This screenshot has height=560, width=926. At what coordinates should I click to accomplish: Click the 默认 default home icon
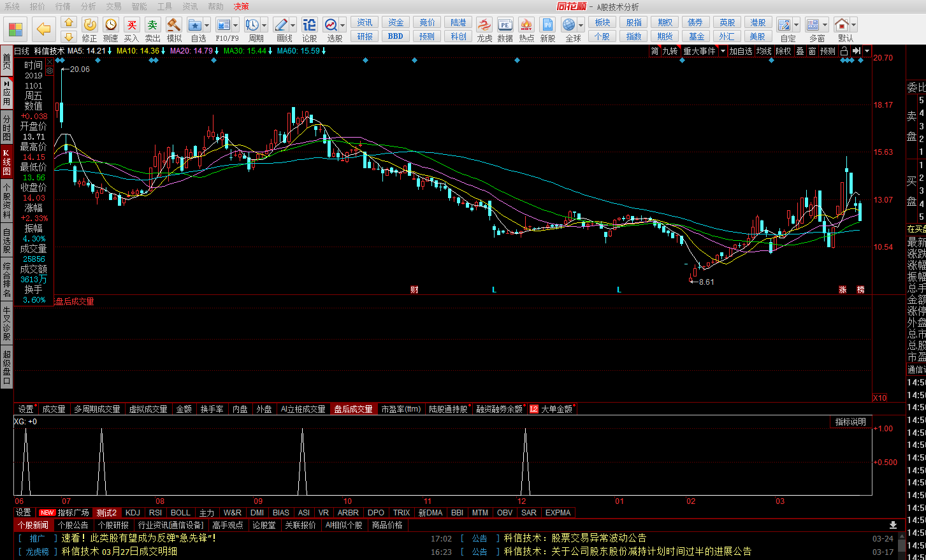click(842, 25)
